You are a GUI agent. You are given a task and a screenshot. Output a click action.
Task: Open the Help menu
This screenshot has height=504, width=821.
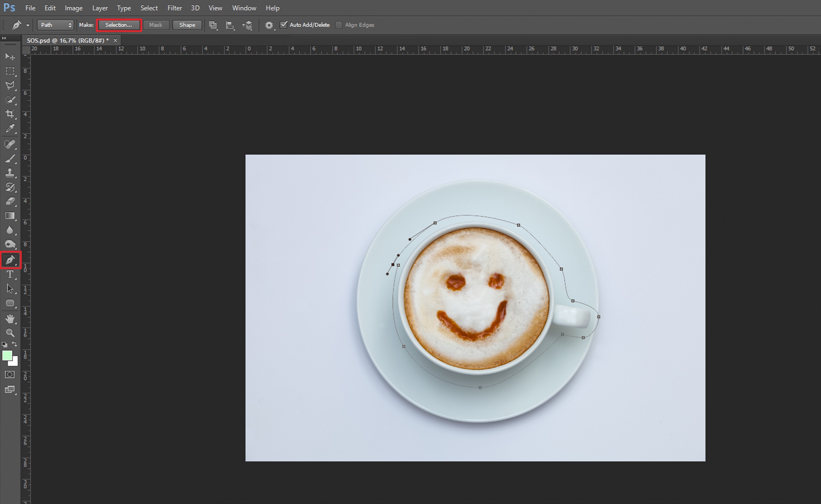point(272,8)
